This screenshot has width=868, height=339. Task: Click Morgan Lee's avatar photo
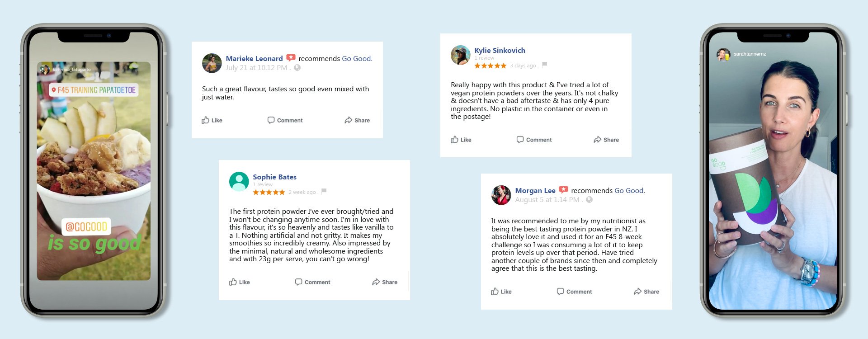501,195
